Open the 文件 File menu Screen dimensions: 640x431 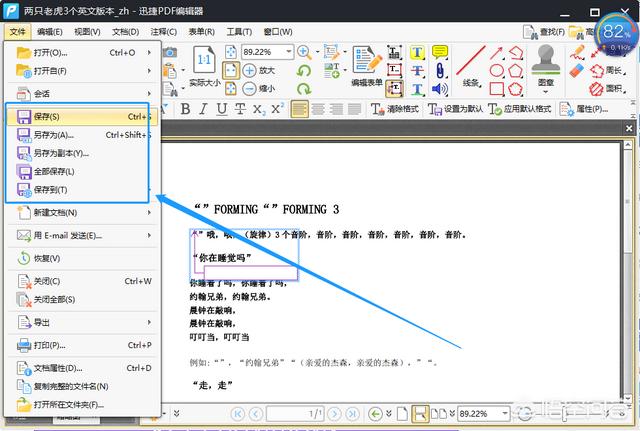[x=18, y=31]
